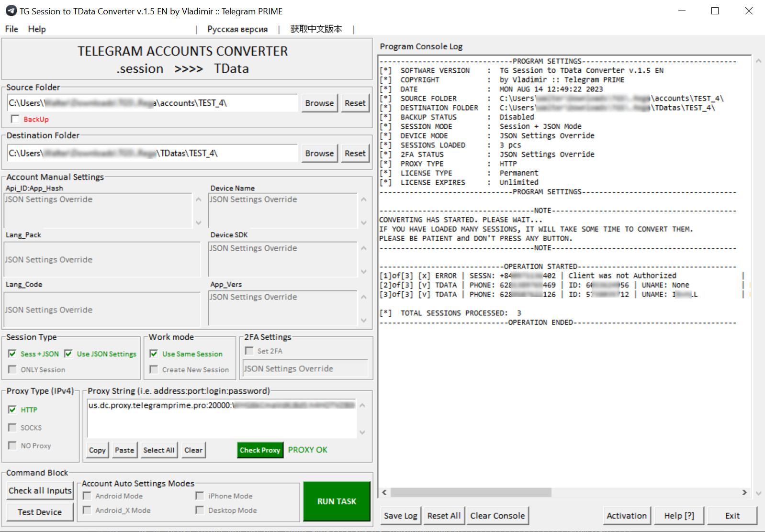The height and width of the screenshot is (532, 765).
Task: Click the green Check Proxy button
Action: point(260,450)
